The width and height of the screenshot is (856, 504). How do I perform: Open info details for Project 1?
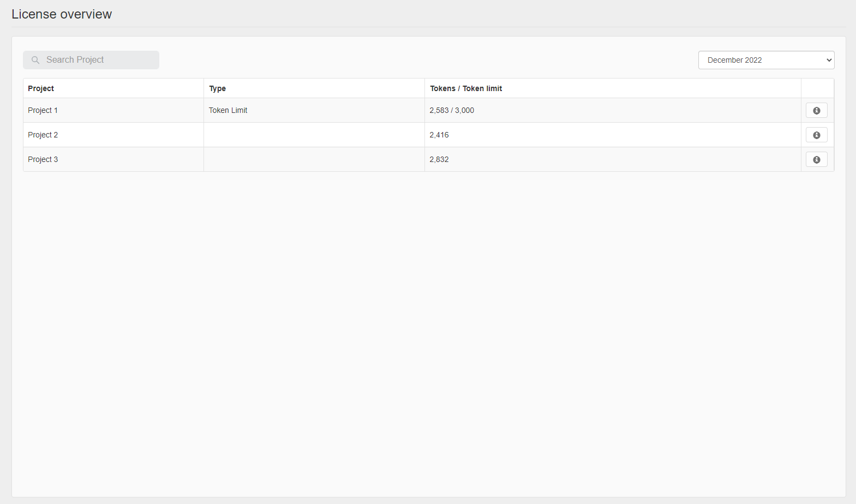point(816,110)
